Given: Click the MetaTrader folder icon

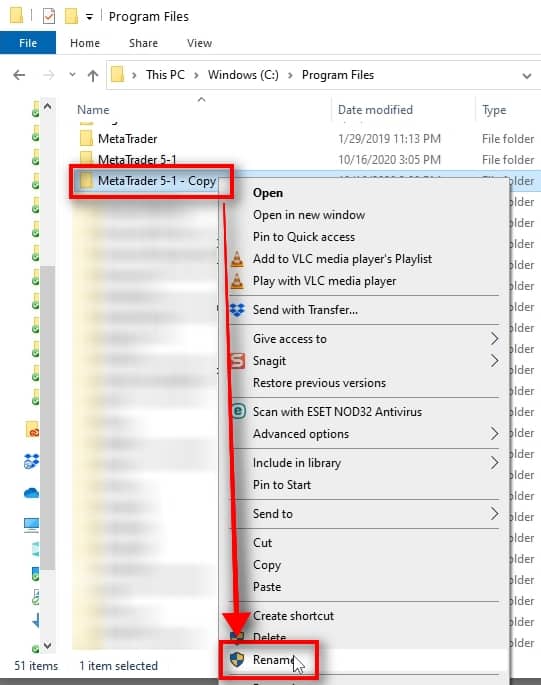Looking at the screenshot, I should 86,138.
